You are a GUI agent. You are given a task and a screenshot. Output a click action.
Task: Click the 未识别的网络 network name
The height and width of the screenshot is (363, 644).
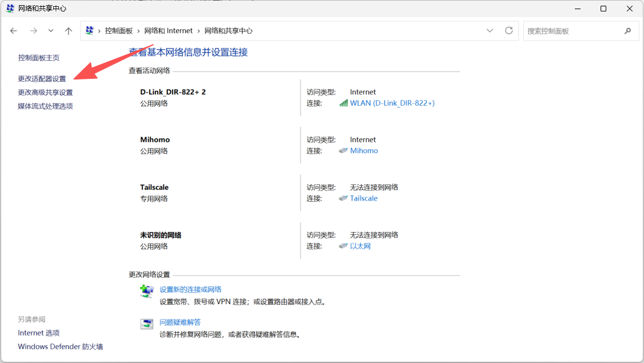161,235
